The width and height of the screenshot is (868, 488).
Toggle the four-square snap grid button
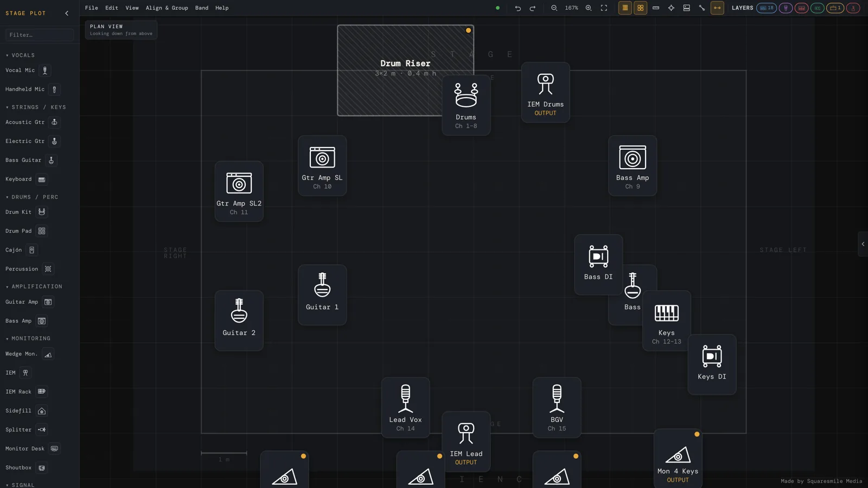tap(641, 8)
